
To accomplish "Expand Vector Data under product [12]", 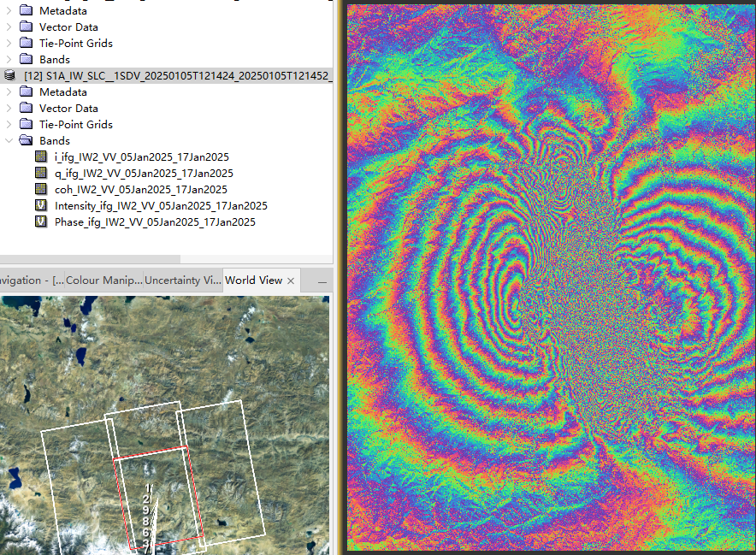I will [x=9, y=108].
